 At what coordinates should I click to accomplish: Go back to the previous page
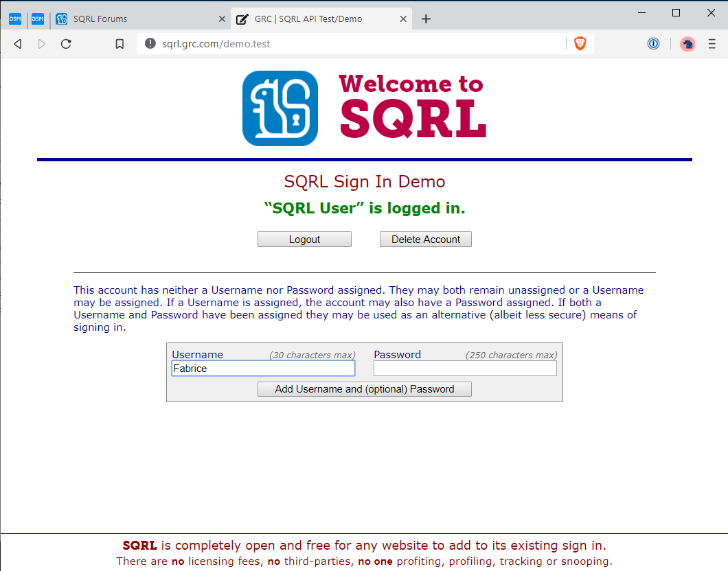point(18,44)
